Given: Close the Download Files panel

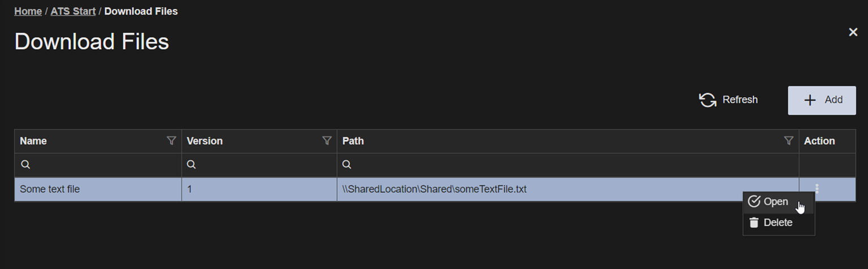Looking at the screenshot, I should pos(853,32).
